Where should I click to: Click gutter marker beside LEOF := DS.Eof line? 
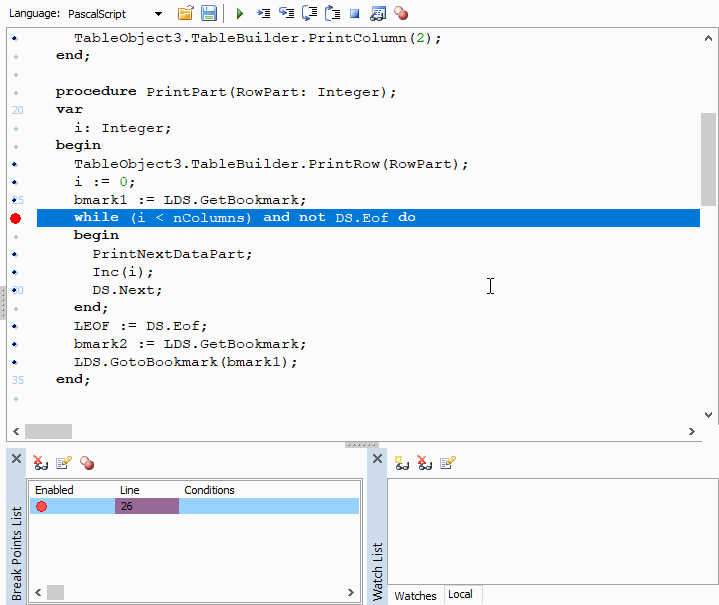click(15, 326)
